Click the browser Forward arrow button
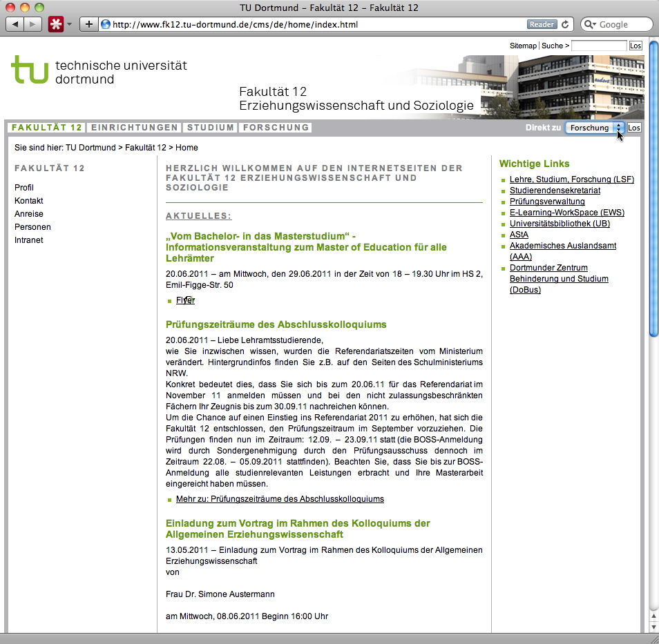The width and height of the screenshot is (659, 644). pyautogui.click(x=33, y=24)
